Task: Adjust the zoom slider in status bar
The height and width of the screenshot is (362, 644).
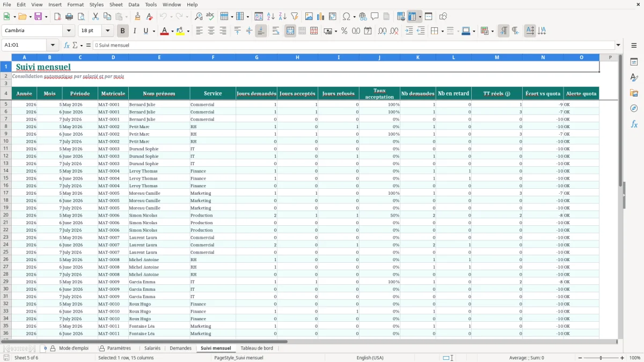Action: (601, 358)
